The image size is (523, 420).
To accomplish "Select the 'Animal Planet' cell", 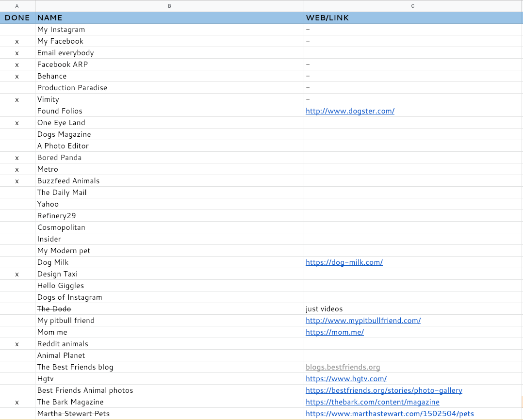I will point(169,355).
